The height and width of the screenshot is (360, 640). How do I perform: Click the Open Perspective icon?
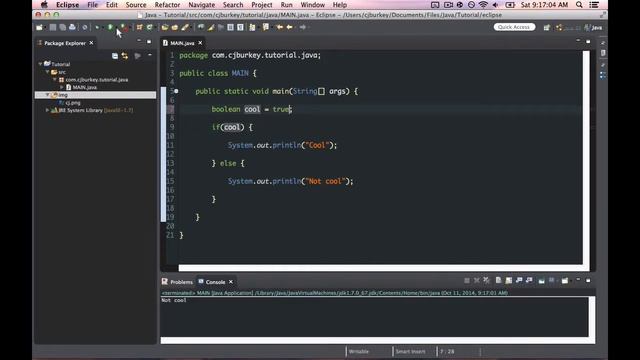[547, 27]
